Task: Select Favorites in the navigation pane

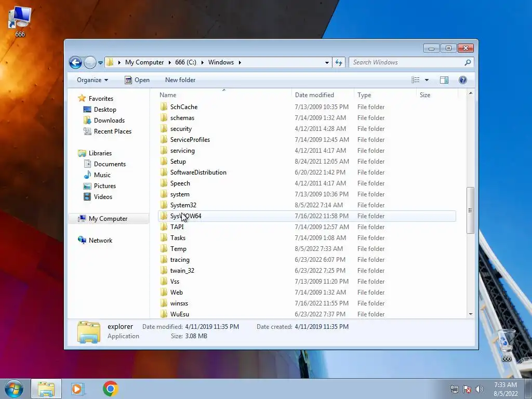Action: tap(101, 99)
